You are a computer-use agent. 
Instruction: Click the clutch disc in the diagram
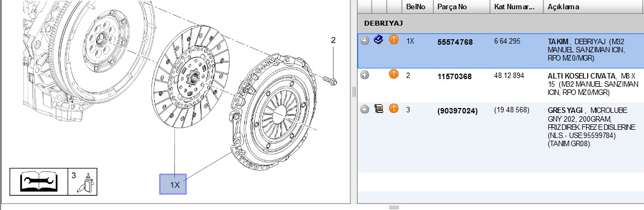(191, 77)
